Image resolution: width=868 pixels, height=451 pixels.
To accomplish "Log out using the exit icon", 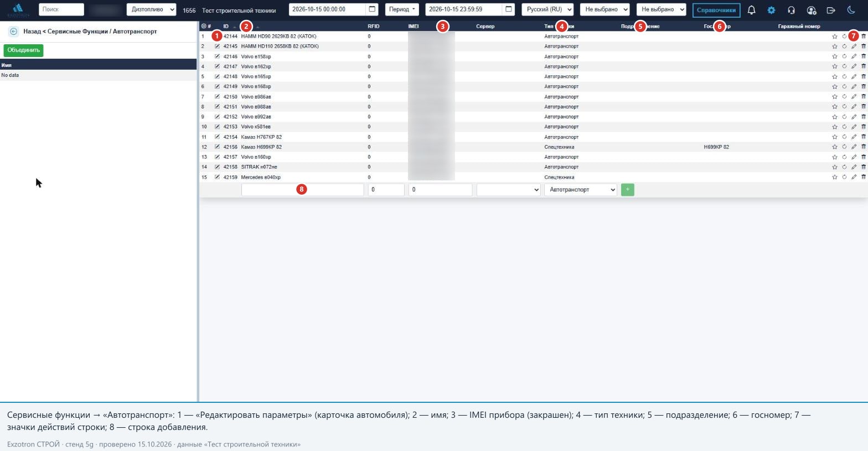I will tap(831, 10).
